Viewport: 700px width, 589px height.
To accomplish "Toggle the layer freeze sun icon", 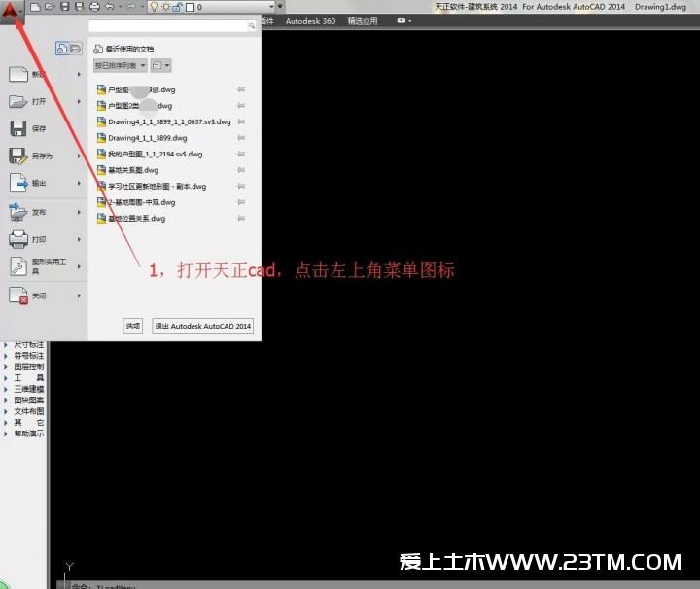I will tap(165, 7).
